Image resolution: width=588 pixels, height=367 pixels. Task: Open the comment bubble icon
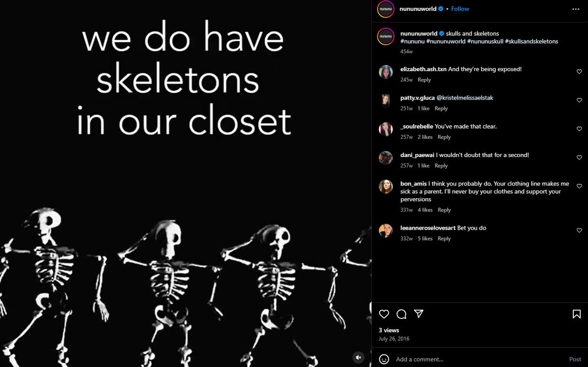(401, 314)
